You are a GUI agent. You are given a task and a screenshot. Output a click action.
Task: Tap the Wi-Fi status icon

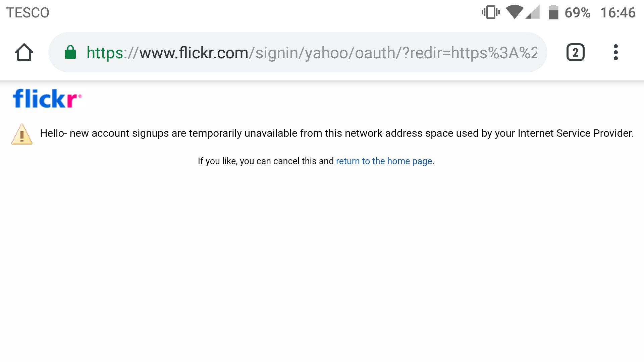(x=514, y=12)
